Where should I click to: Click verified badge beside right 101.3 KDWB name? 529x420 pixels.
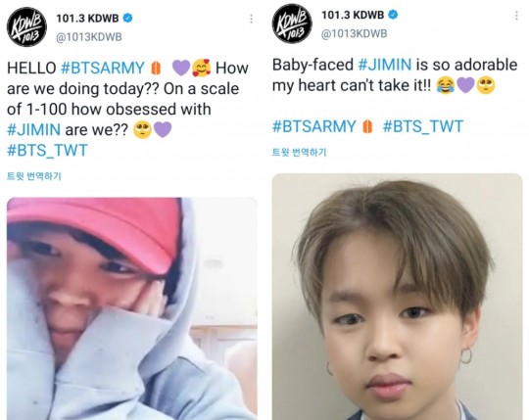pos(393,15)
